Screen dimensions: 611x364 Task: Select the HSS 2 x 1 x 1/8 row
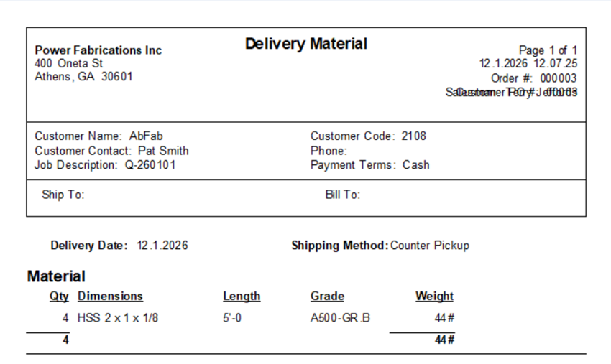252,318
